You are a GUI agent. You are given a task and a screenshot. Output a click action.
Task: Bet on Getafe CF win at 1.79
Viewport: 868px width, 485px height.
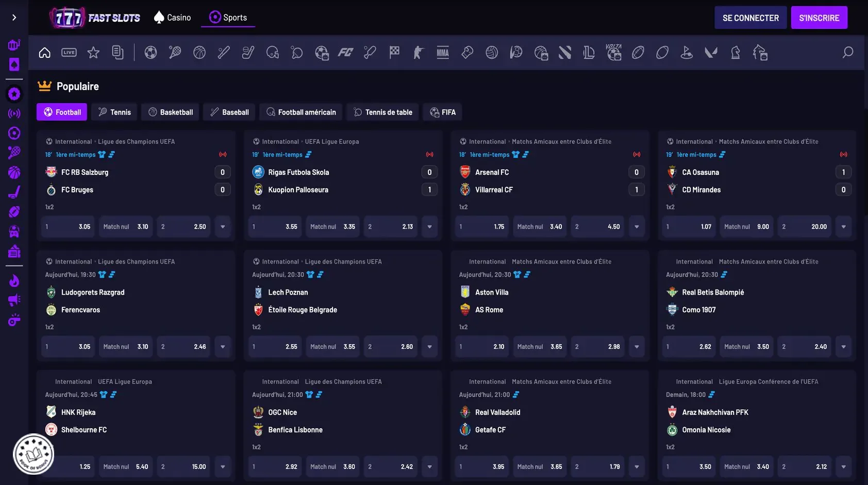597,467
